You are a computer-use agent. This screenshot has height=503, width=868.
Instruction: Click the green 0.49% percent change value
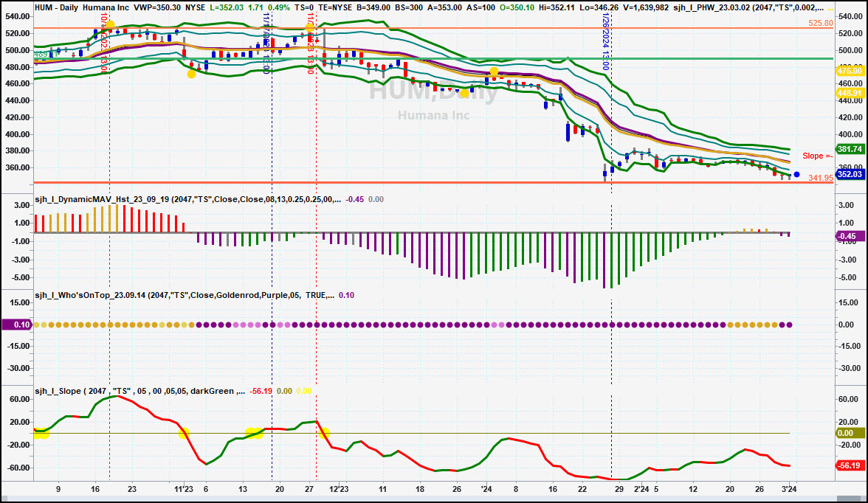278,8
